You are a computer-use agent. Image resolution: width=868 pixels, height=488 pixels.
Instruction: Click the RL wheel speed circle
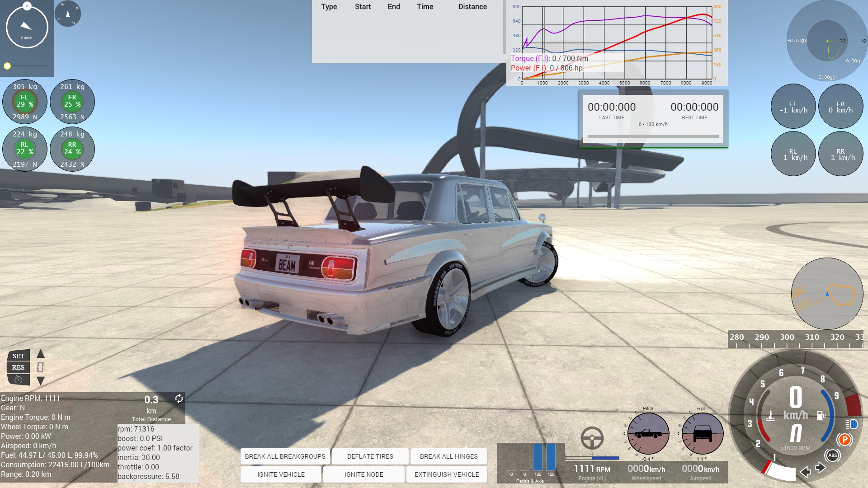[x=793, y=154]
